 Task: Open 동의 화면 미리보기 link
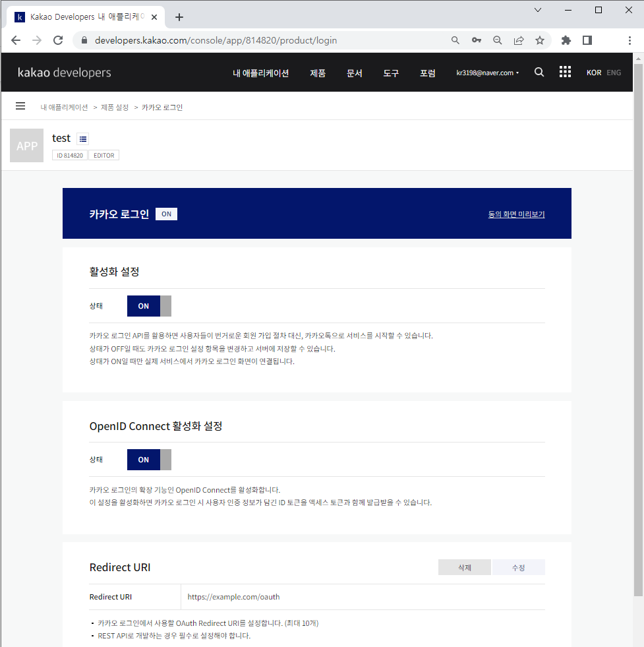coord(516,214)
